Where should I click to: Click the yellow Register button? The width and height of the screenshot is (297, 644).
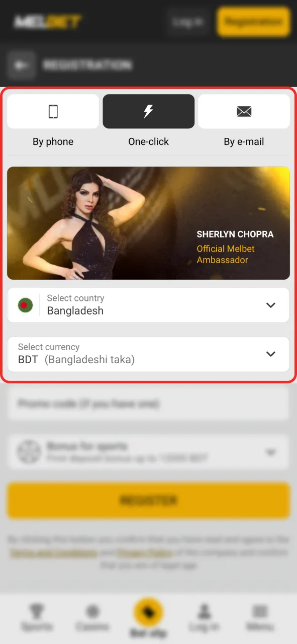coord(148,501)
